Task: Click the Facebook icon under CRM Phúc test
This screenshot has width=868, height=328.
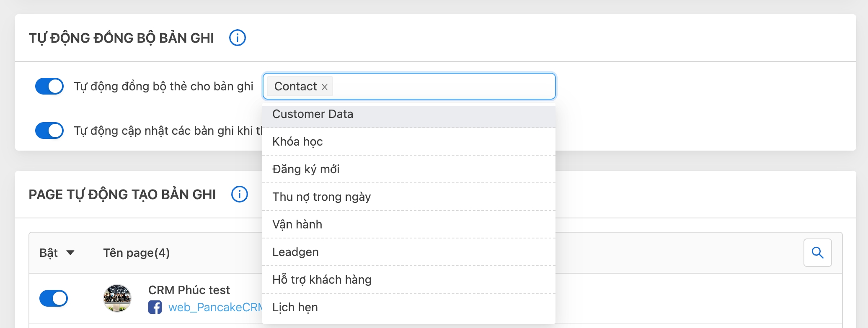Action: pos(155,307)
